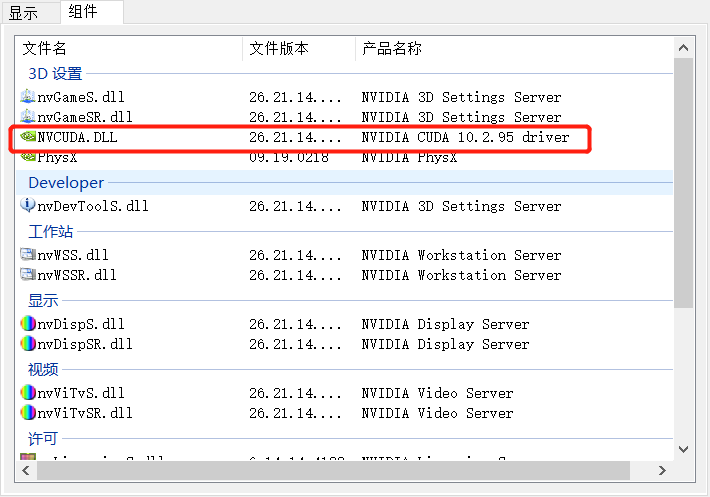Click PhysX version 09.19.0218
This screenshot has width=710, height=497.
point(289,158)
